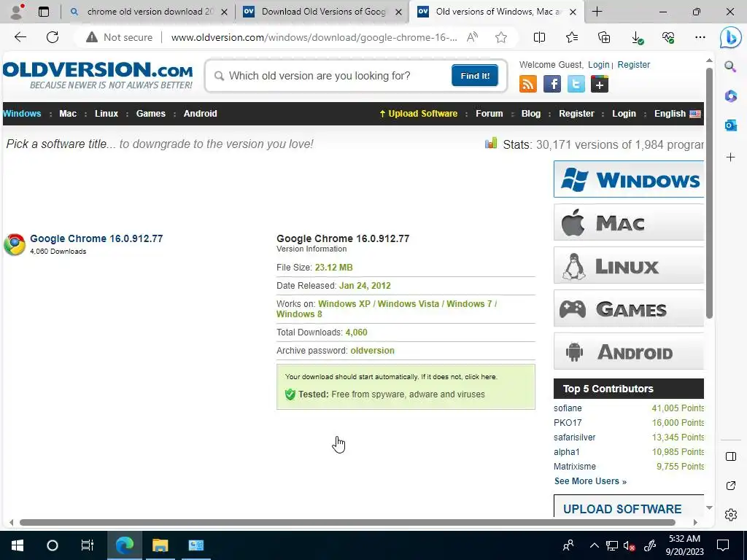This screenshot has height=560, width=747.
Task: Open the Microsoft 365 sidebar icon
Action: click(x=730, y=96)
